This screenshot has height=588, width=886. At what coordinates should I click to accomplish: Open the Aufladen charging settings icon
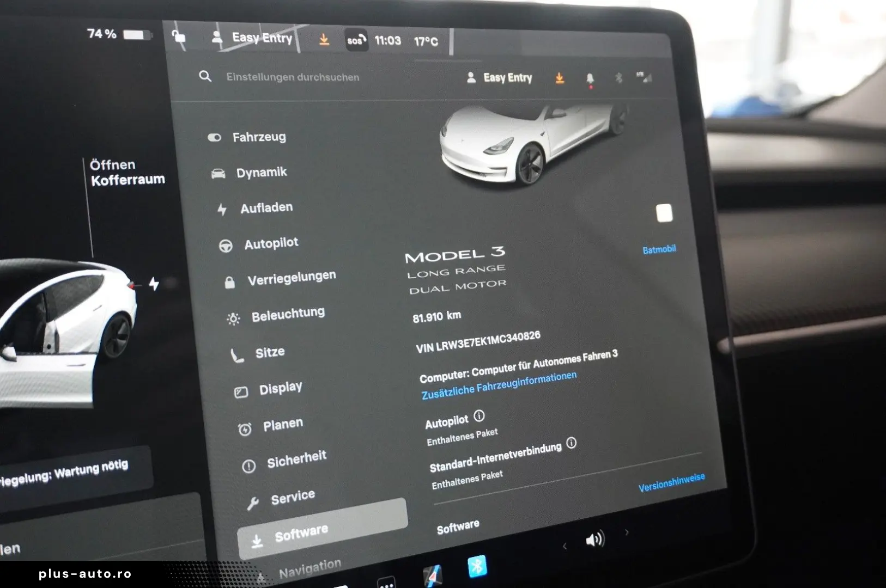[222, 207]
